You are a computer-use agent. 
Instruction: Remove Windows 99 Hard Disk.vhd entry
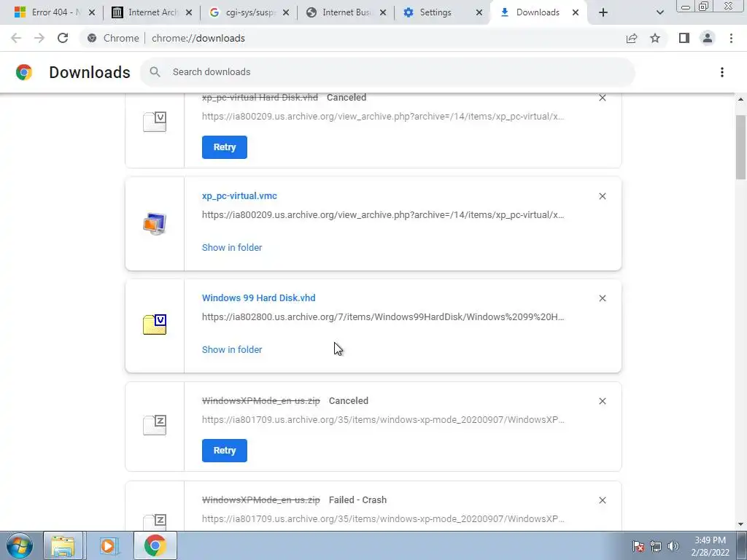(x=602, y=298)
